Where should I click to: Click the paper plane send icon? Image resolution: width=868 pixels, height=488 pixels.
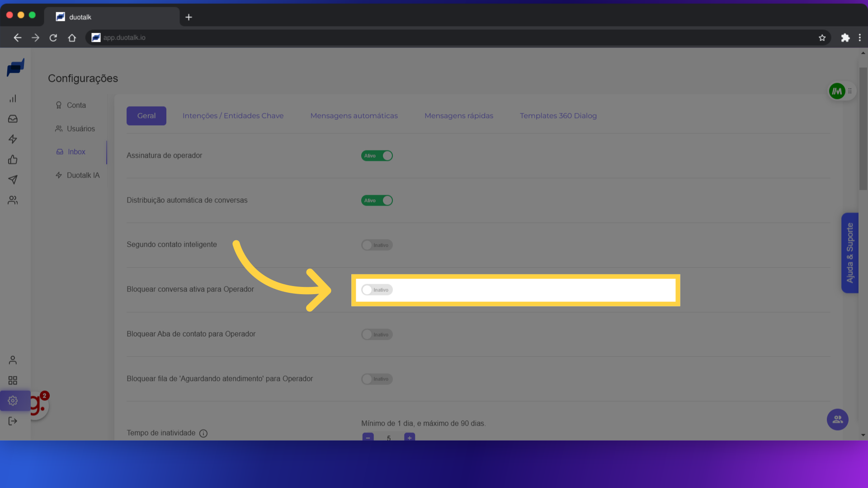(x=13, y=180)
